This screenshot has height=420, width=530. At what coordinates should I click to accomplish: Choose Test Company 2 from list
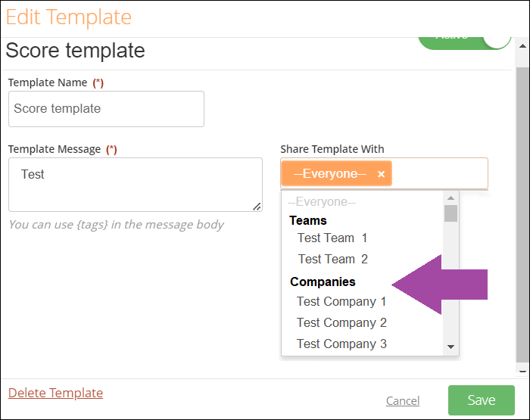coord(341,322)
